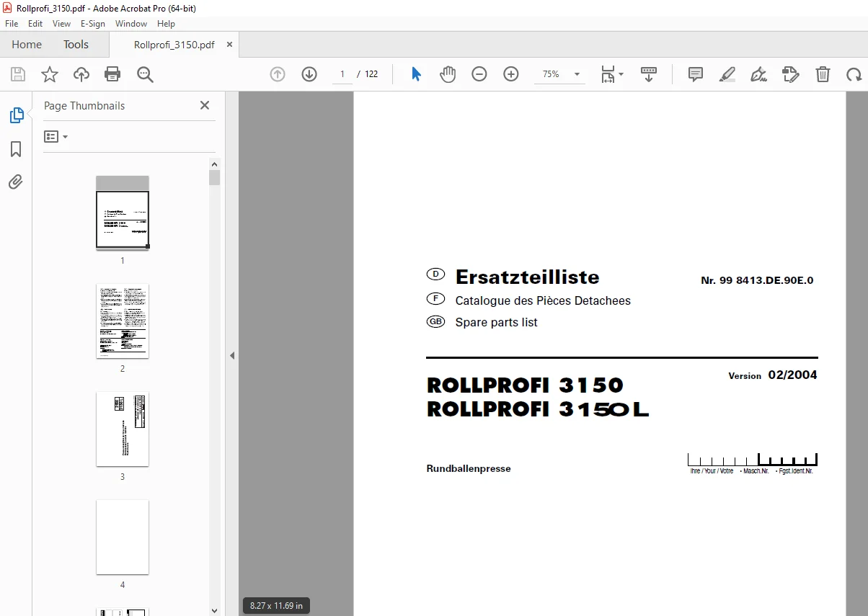Open the Window menu
Image resolution: width=868 pixels, height=616 pixels.
click(131, 24)
